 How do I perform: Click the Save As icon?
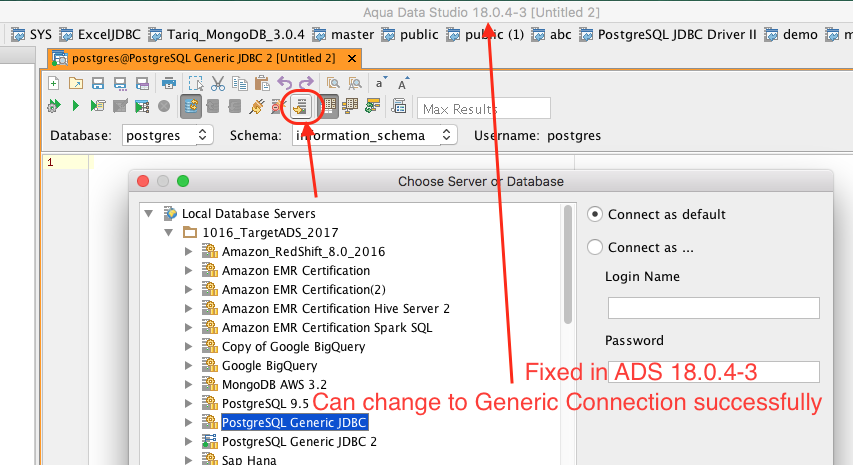pyautogui.click(x=120, y=83)
